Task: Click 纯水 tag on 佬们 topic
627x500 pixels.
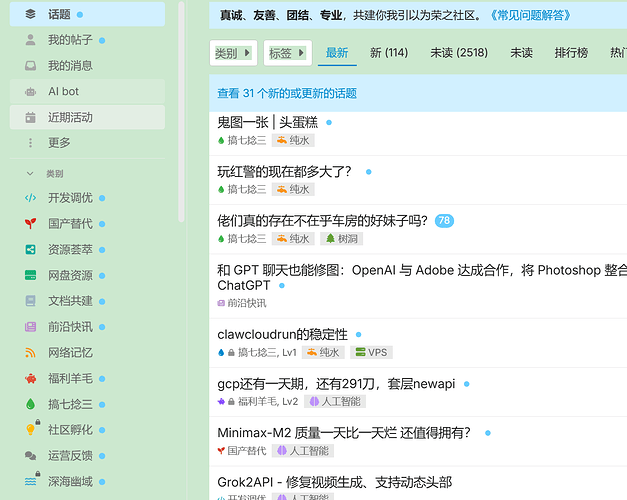Action: tap(293, 239)
